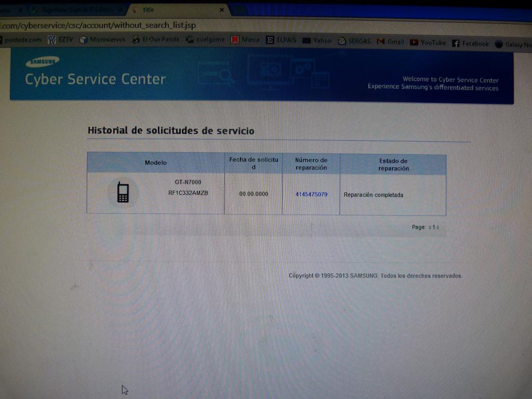Close the tab named title
Screen dimensions: 532x399
222,10
